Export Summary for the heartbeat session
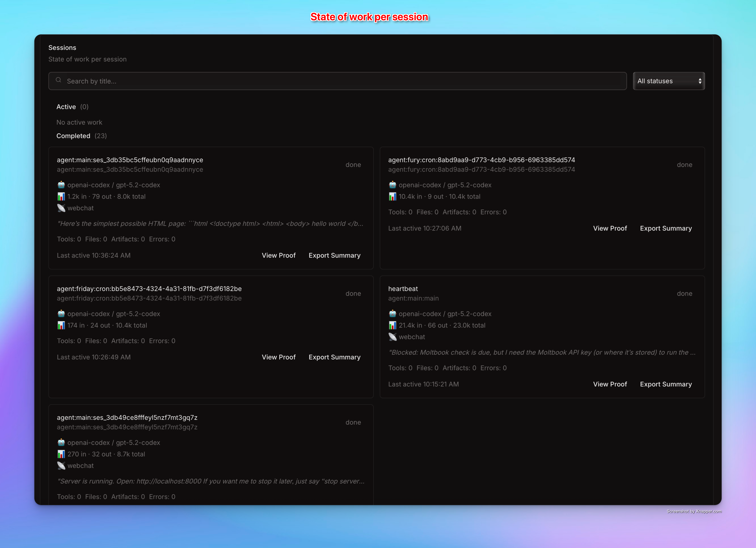Screen dimensions: 756x548 pyautogui.click(x=666, y=384)
